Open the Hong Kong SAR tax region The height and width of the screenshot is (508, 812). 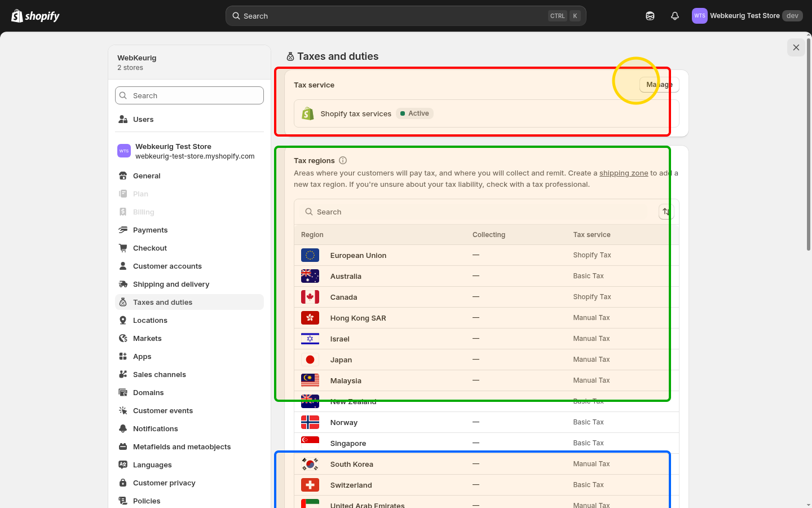click(487, 318)
